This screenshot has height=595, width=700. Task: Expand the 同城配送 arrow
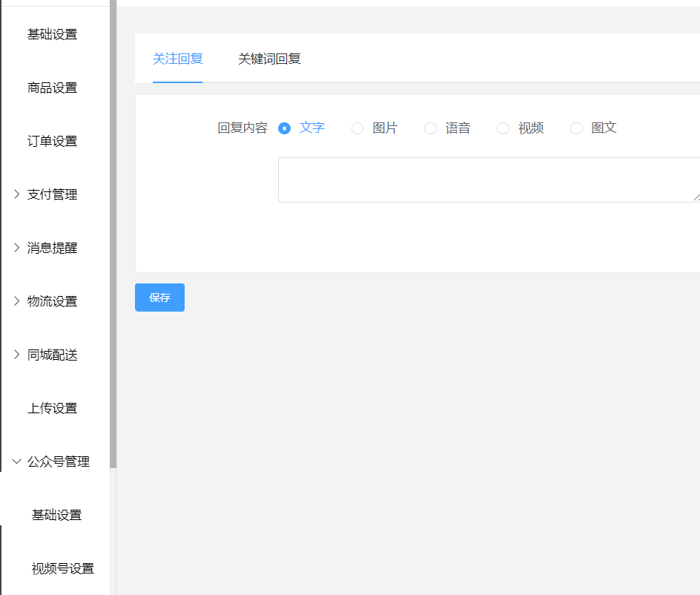pos(16,355)
